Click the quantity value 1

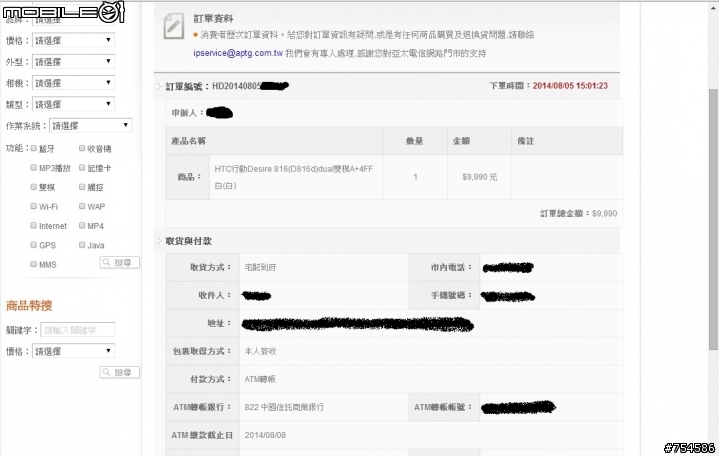[415, 177]
